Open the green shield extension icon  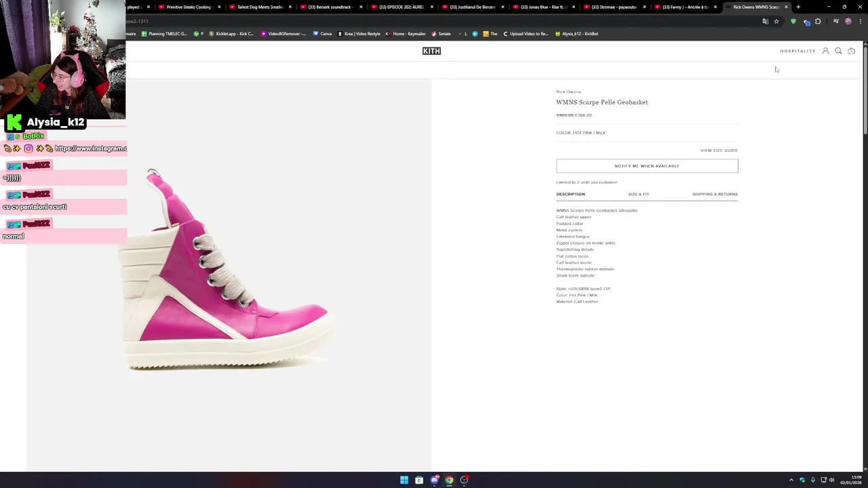pyautogui.click(x=793, y=21)
